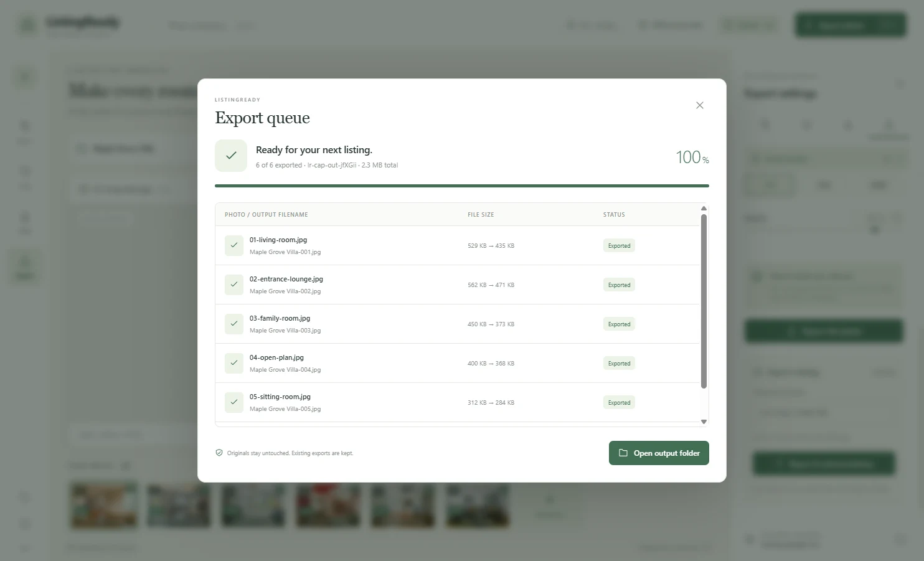Screen dimensions: 924x561
Task: Click the folder icon in Open output folder
Action: pyautogui.click(x=623, y=453)
